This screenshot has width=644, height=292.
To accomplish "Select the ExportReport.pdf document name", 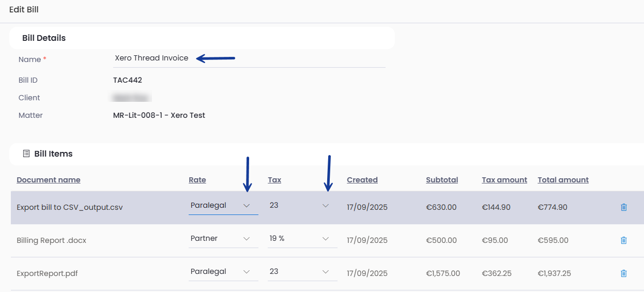I will (47, 273).
